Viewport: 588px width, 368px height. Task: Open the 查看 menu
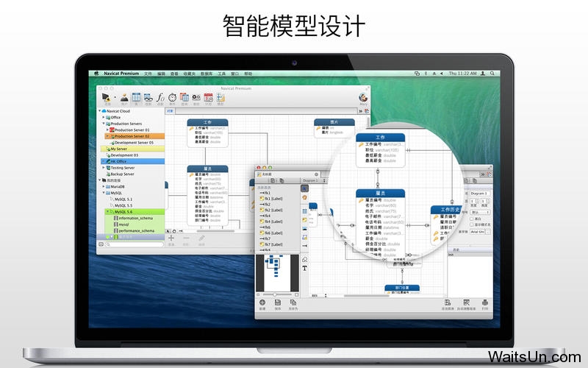[x=174, y=74]
